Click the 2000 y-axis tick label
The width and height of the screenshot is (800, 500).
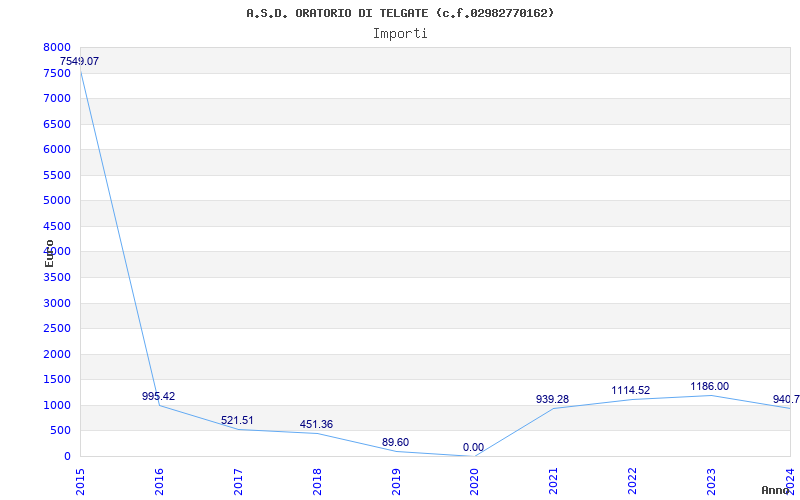click(x=57, y=354)
